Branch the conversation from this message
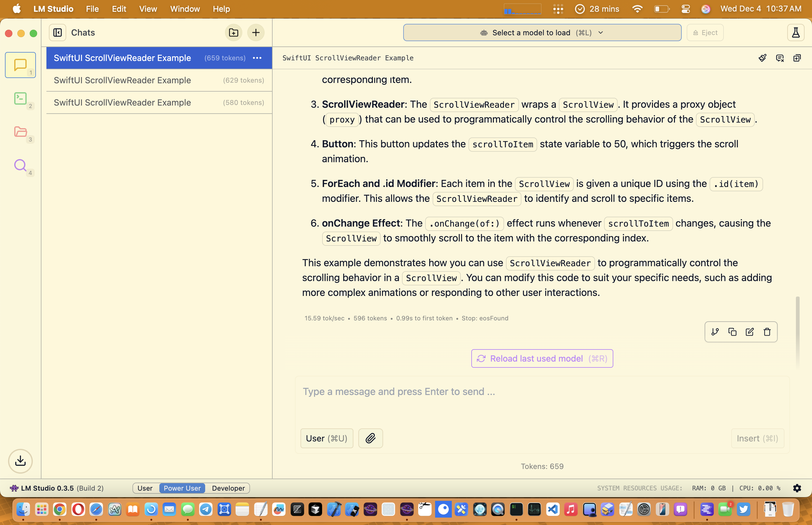This screenshot has height=525, width=812. tap(715, 332)
